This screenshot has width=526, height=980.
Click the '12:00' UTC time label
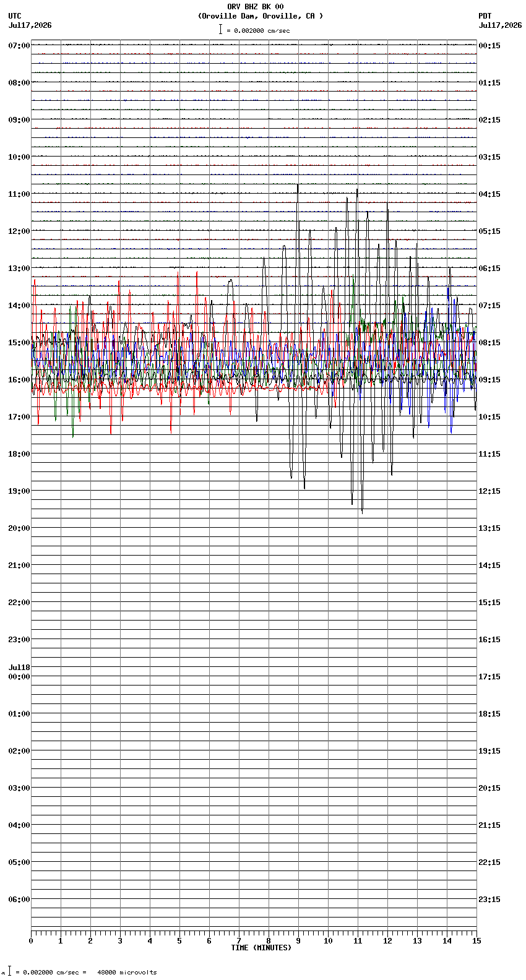click(19, 231)
